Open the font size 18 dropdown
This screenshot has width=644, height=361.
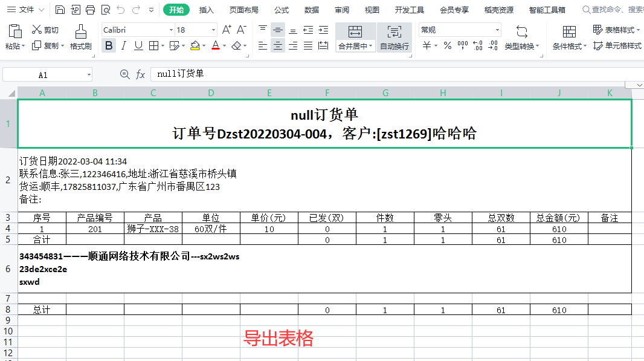point(213,30)
